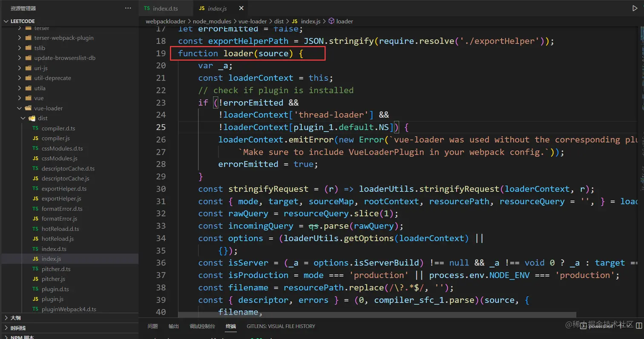Click the TS icon beside compiler.d.ts
Image resolution: width=644 pixels, height=339 pixels.
[x=35, y=128]
